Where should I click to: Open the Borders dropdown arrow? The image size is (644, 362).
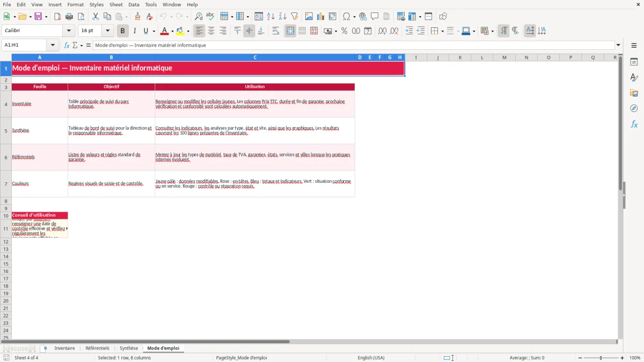pyautogui.click(x=442, y=31)
